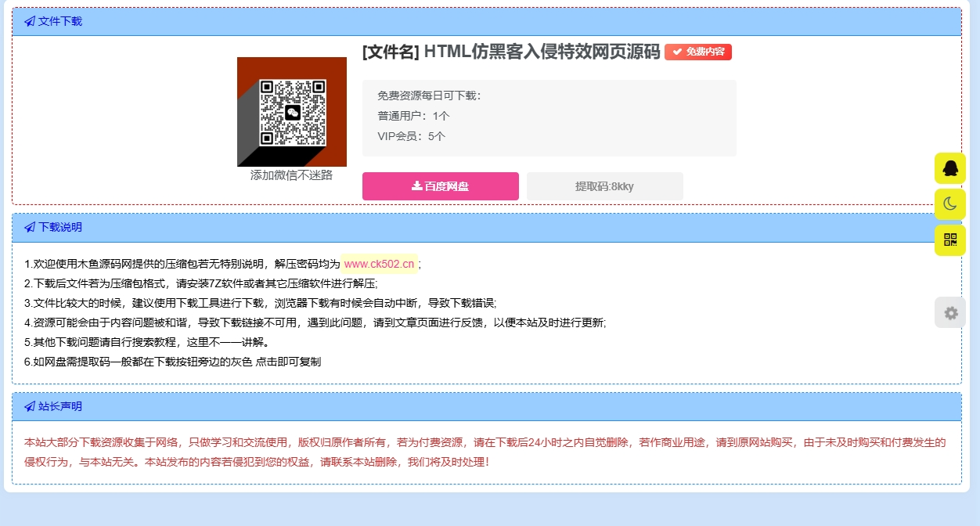Click the paper plane icon beside 站长声明
Viewport: 980px width, 526px height.
pos(30,406)
